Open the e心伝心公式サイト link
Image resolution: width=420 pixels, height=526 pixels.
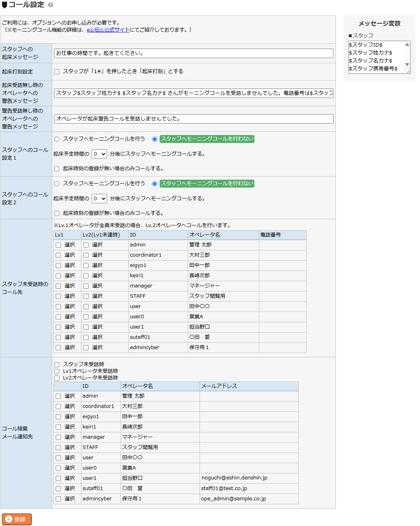(x=108, y=30)
